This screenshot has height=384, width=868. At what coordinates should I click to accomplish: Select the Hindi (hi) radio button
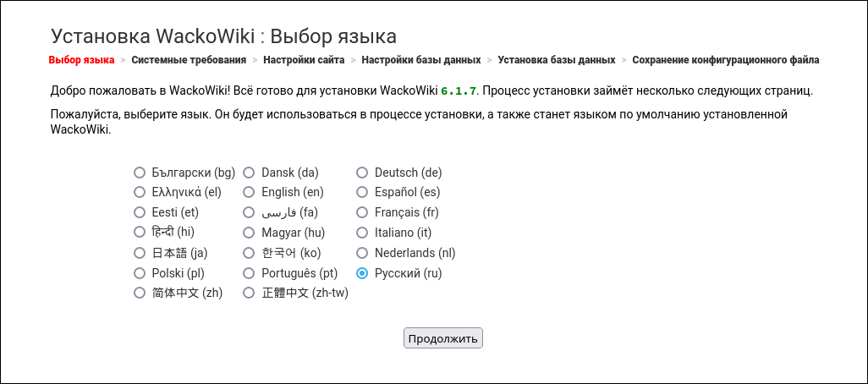(140, 233)
